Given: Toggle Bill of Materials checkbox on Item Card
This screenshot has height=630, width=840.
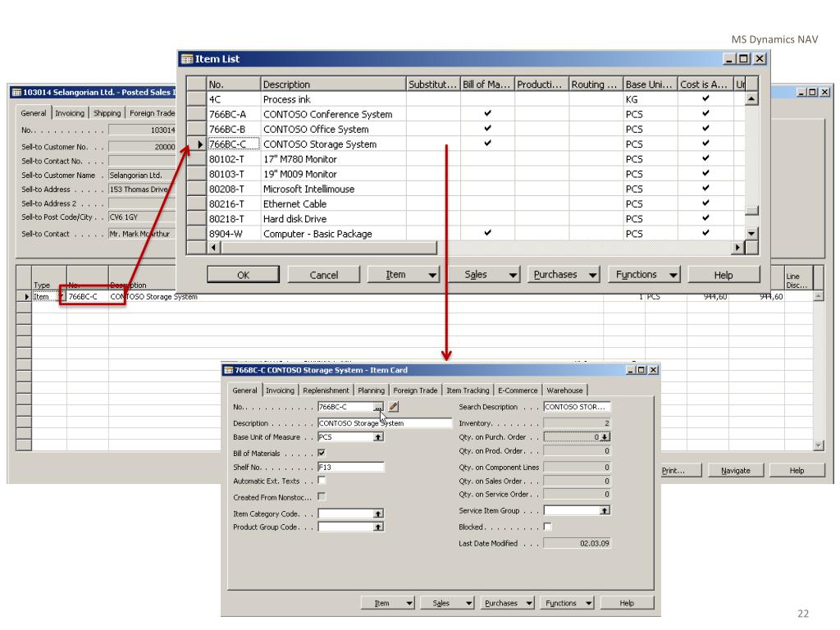Looking at the screenshot, I should coord(322,453).
